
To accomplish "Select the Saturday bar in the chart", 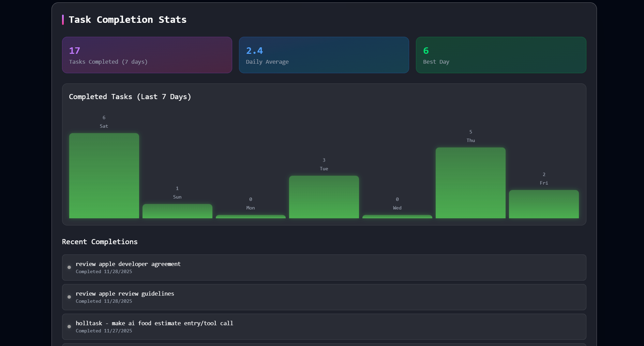I will 104,175.
